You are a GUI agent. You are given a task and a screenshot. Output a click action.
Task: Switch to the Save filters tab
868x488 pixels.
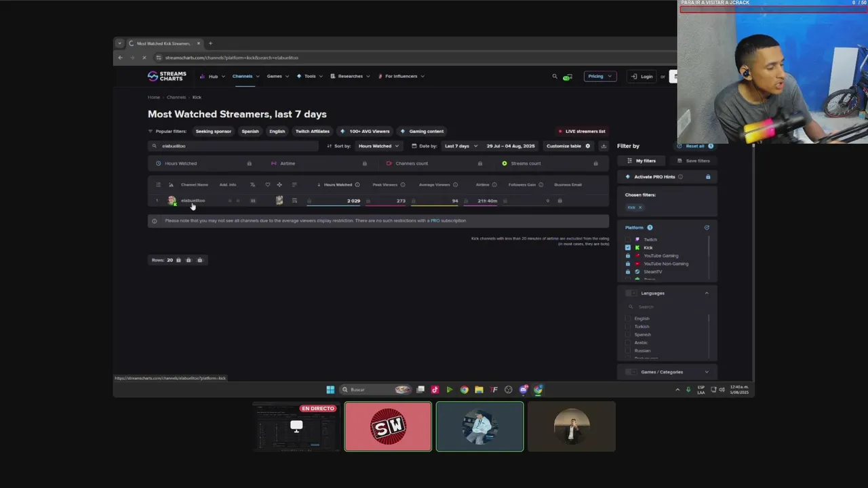tap(693, 161)
